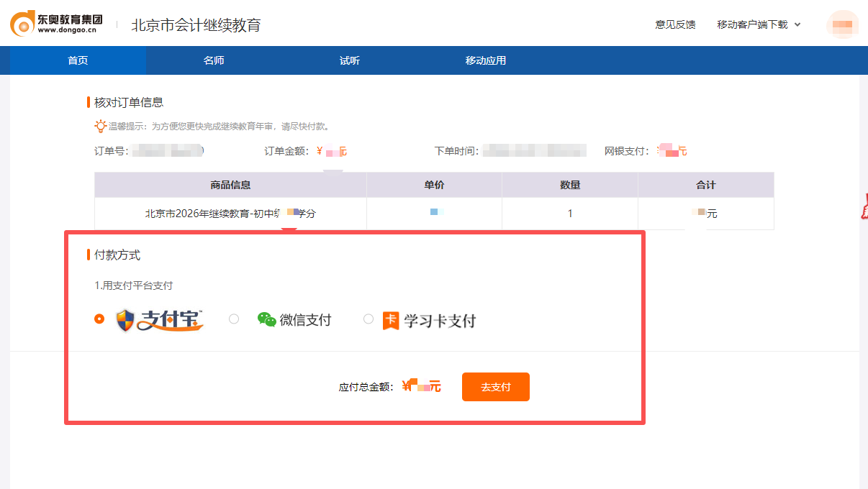Switch to the 试听 navigation tab

coord(350,60)
